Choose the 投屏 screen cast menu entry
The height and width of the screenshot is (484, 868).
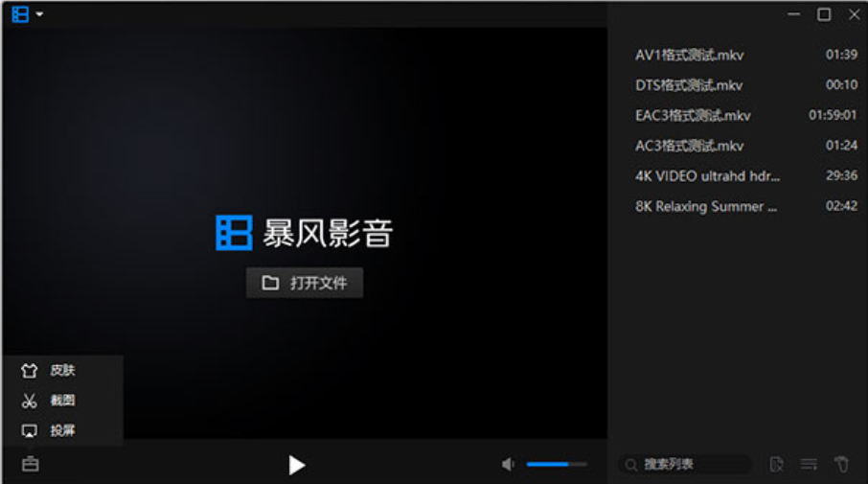[x=62, y=430]
